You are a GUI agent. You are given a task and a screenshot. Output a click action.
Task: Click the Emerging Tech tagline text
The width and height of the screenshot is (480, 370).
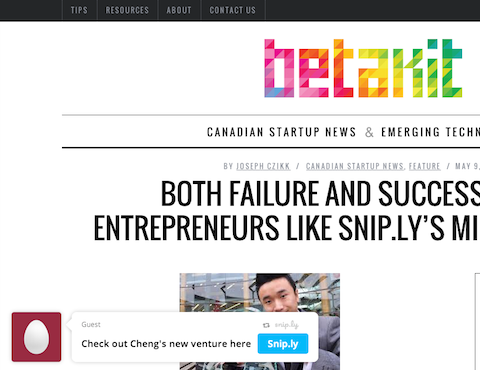(x=431, y=132)
